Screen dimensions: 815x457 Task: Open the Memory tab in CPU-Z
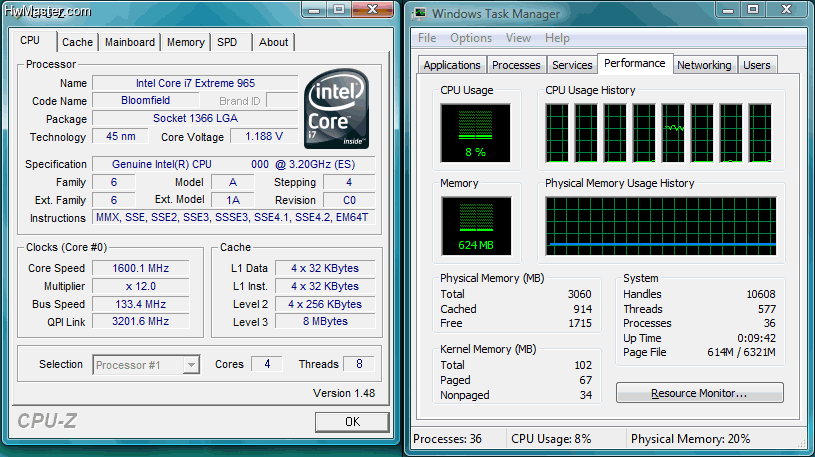coord(186,42)
